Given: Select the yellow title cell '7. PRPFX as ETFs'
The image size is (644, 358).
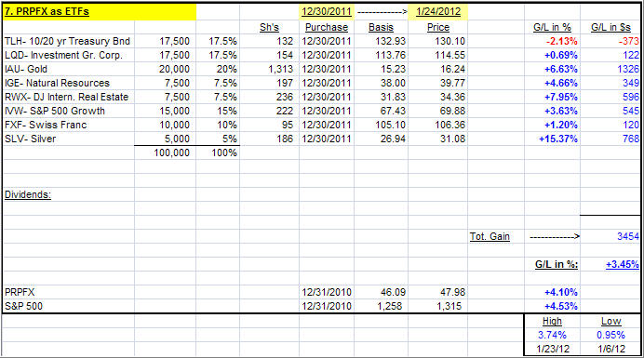Looking at the screenshot, I should click(x=100, y=11).
